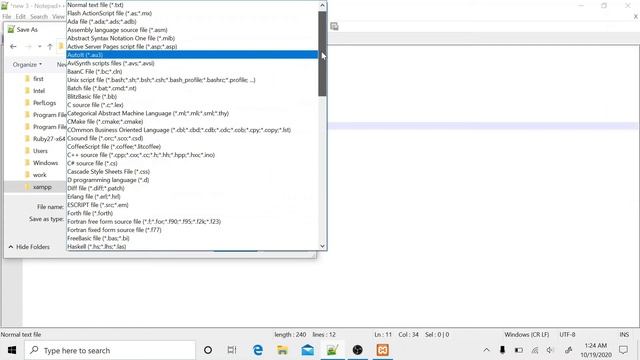Open the Intel folder
The width and height of the screenshot is (640, 360).
pos(35,91)
